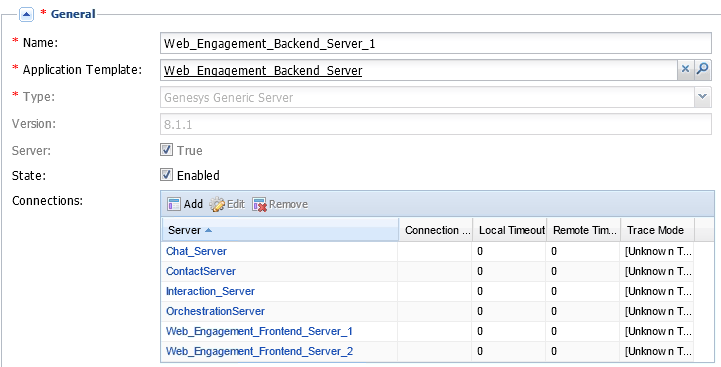Open the Chat_Server connection link
The image size is (721, 367).
(x=196, y=252)
